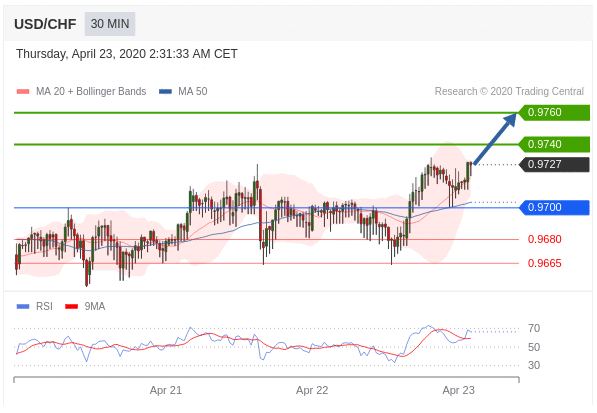Screen dimensions: 597x413
Task: Select the 0.9740 green resistance label
Action: click(554, 144)
